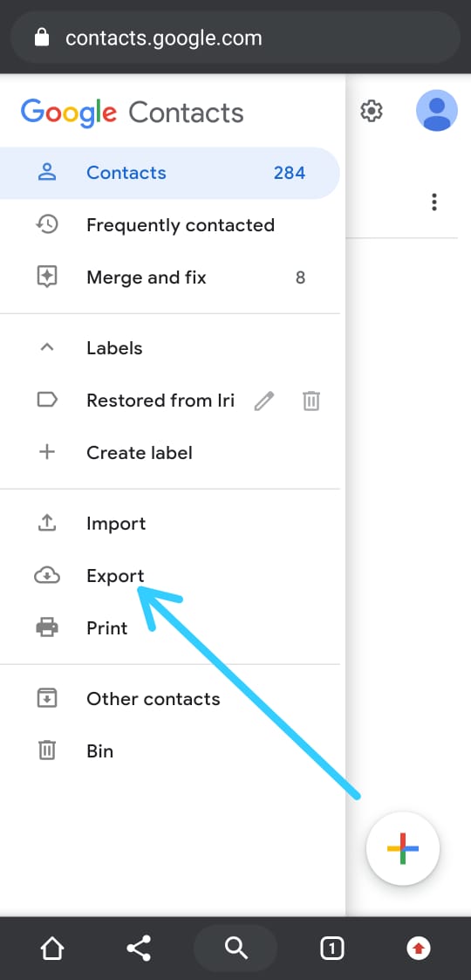The height and width of the screenshot is (980, 471).
Task: Tap the browser home icon
Action: (x=51, y=949)
